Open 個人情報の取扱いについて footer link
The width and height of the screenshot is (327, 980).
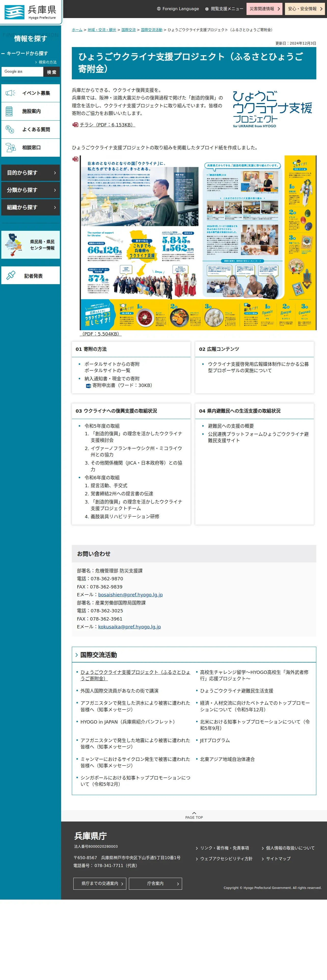(291, 848)
